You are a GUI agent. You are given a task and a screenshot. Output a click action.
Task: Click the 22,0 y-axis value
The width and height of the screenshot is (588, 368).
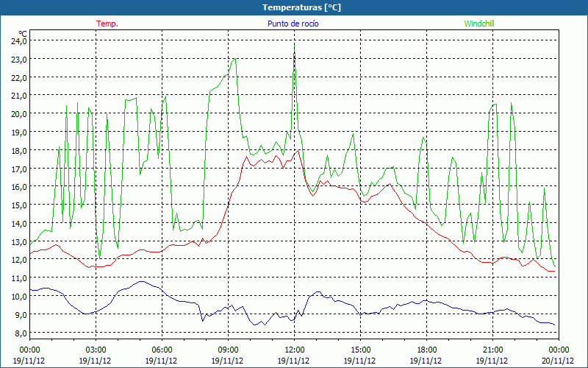[x=19, y=78]
